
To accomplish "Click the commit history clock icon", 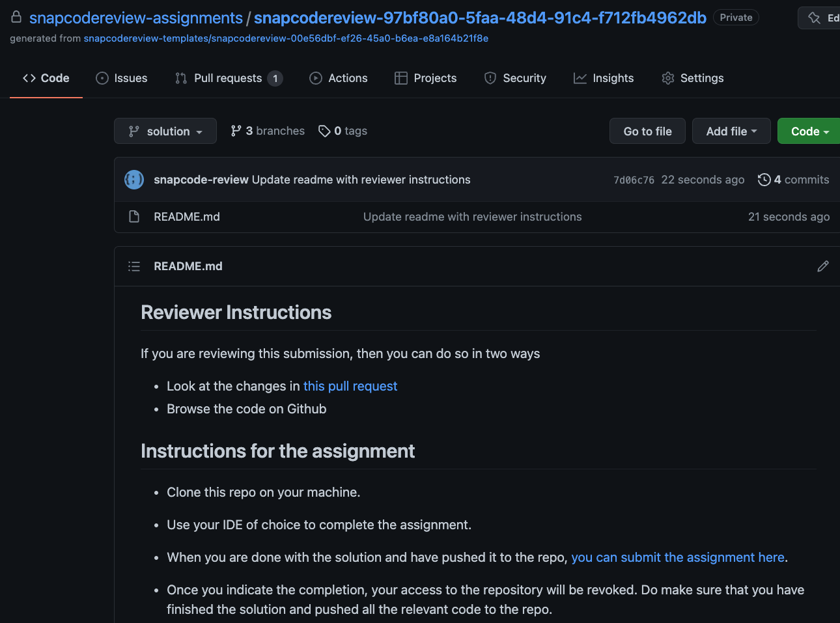I will coord(764,180).
